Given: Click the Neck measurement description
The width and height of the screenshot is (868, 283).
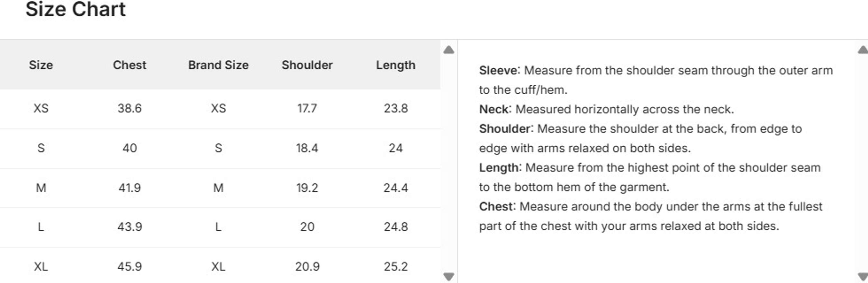Looking at the screenshot, I should (x=606, y=109).
